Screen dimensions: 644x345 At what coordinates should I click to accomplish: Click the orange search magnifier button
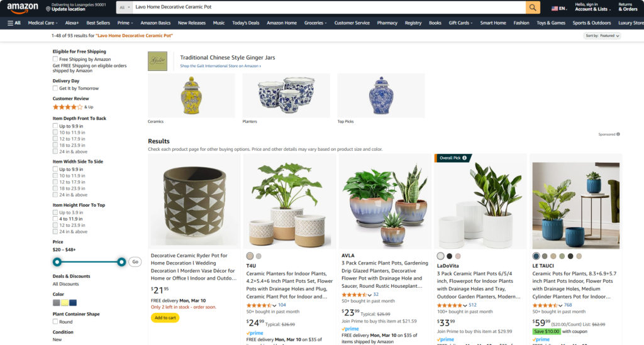point(533,8)
